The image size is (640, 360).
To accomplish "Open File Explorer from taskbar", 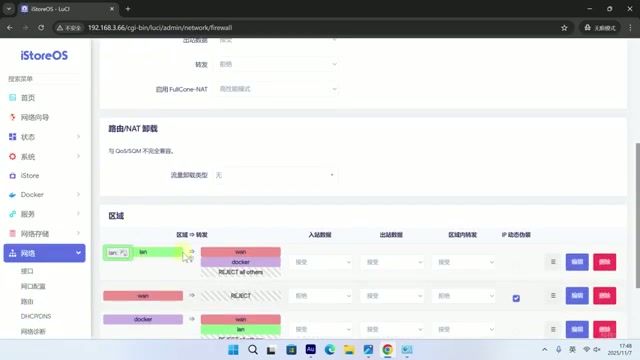I will click(349, 350).
